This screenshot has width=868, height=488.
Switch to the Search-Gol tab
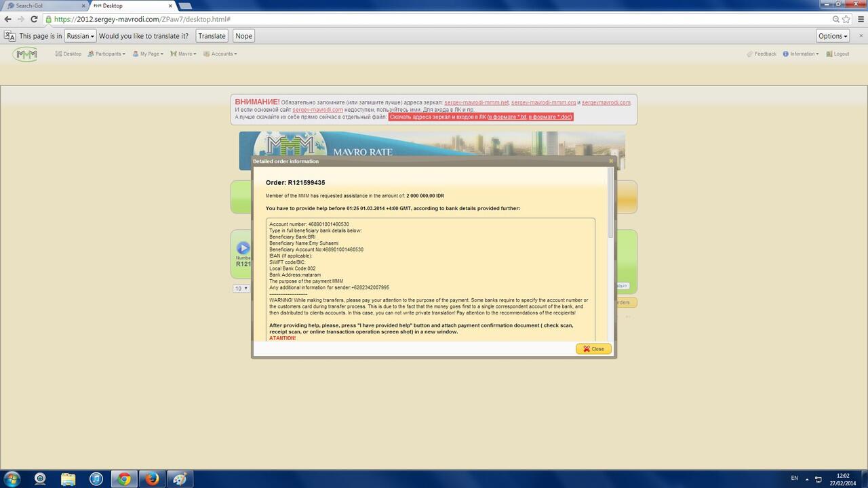pyautogui.click(x=45, y=5)
